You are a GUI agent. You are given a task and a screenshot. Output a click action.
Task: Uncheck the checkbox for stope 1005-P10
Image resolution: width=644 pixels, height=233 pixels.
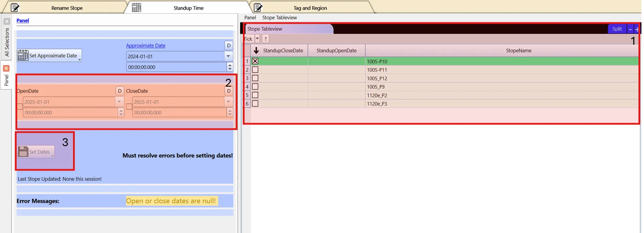click(255, 61)
